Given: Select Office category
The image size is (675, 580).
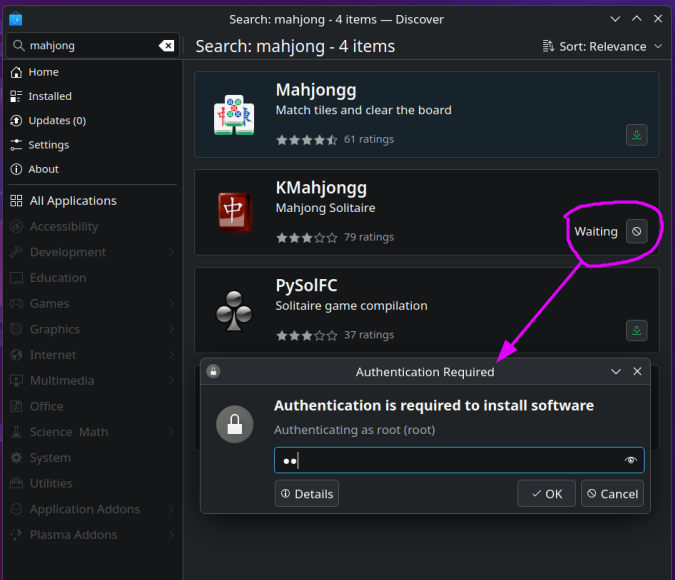Looking at the screenshot, I should coord(93,406).
